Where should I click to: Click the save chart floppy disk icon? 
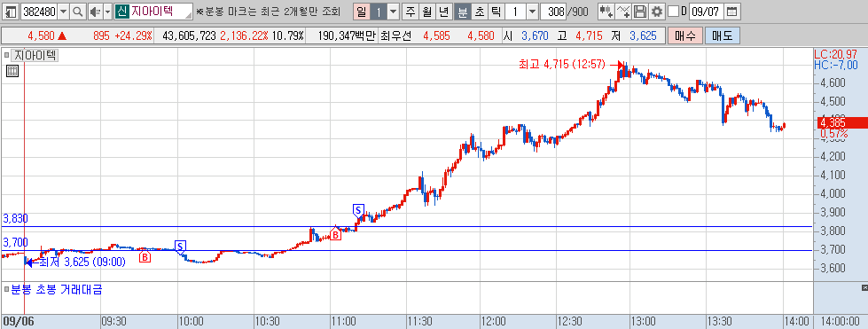coord(640,11)
